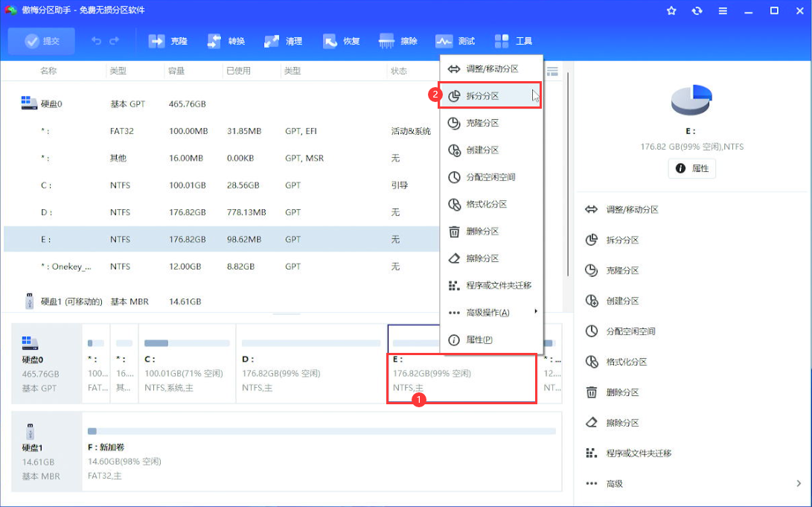Undo the last operation arrow

[96, 41]
